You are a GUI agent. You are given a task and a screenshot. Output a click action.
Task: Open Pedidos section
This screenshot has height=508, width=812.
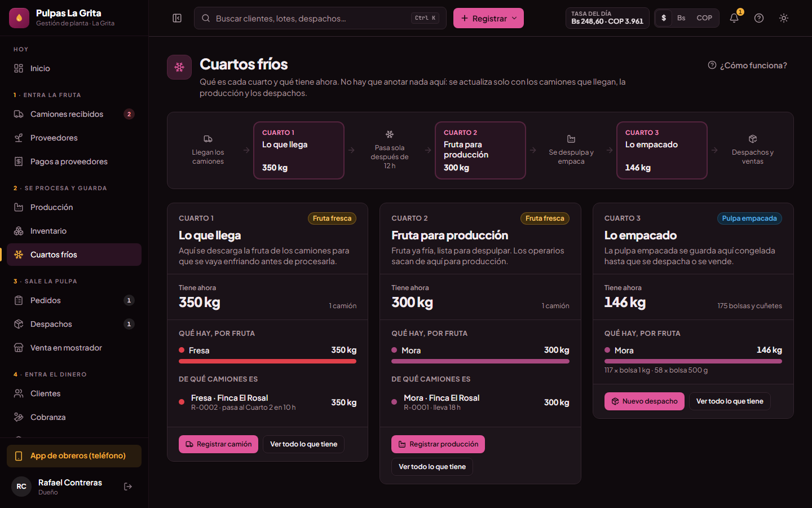tap(74, 300)
